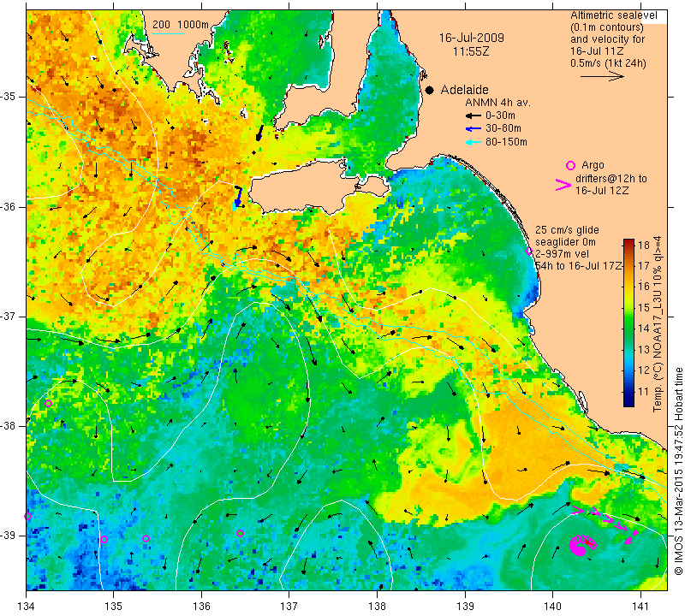The width and height of the screenshot is (685, 616).
Task: Click the latitude axis label -39
Action: [x=9, y=536]
